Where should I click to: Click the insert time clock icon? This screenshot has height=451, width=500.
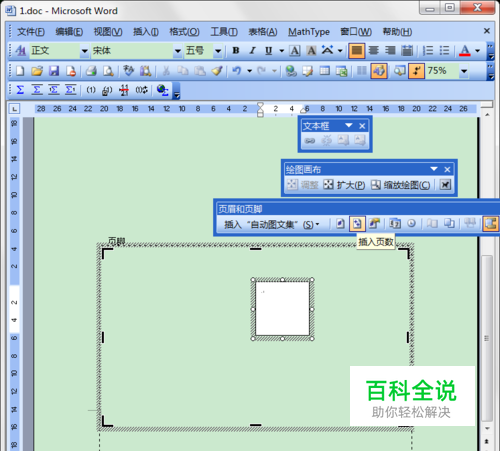(412, 224)
